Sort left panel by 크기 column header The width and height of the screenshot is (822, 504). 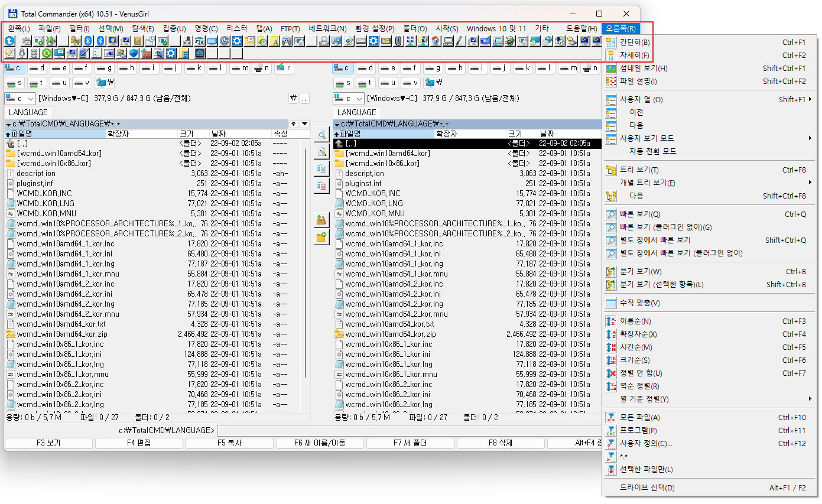coord(193,134)
